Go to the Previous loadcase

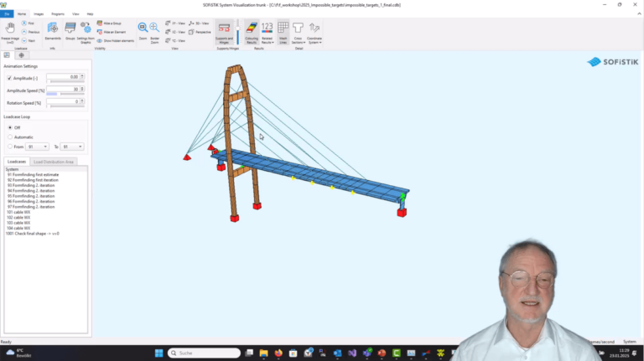31,32
